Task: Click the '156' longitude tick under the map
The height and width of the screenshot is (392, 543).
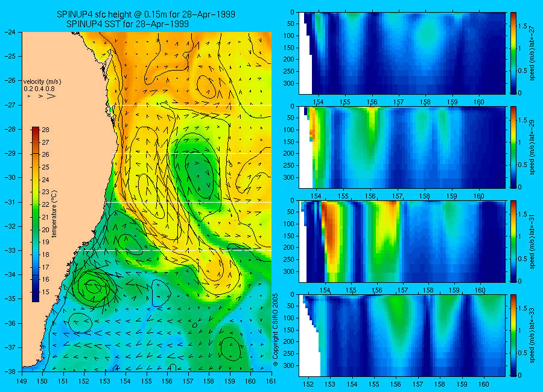Action: (x=167, y=382)
